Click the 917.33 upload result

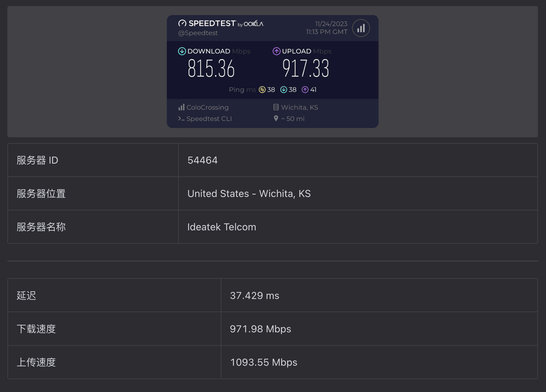tap(306, 68)
